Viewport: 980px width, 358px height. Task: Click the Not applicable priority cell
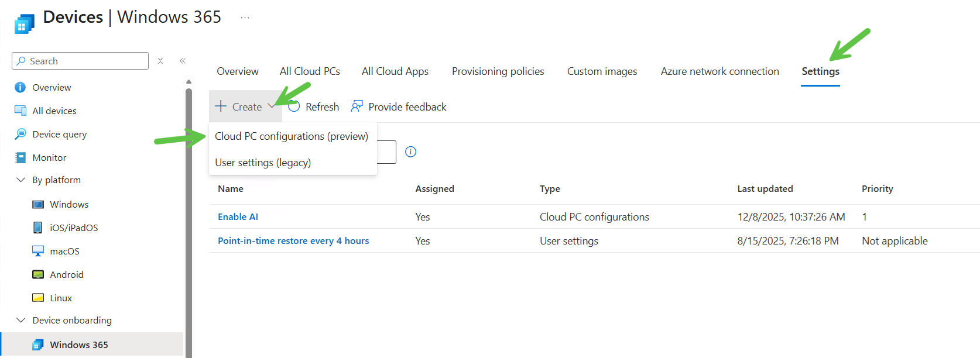(x=895, y=241)
